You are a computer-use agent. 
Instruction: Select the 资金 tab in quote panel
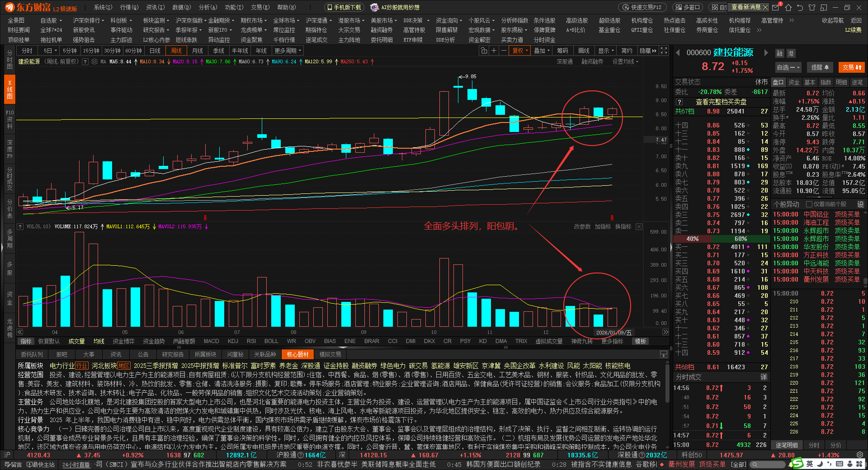[794, 82]
